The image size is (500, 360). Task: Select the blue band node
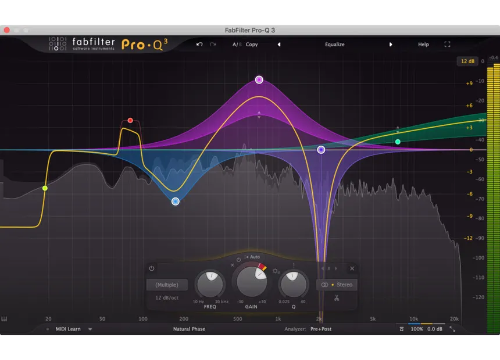click(x=175, y=201)
